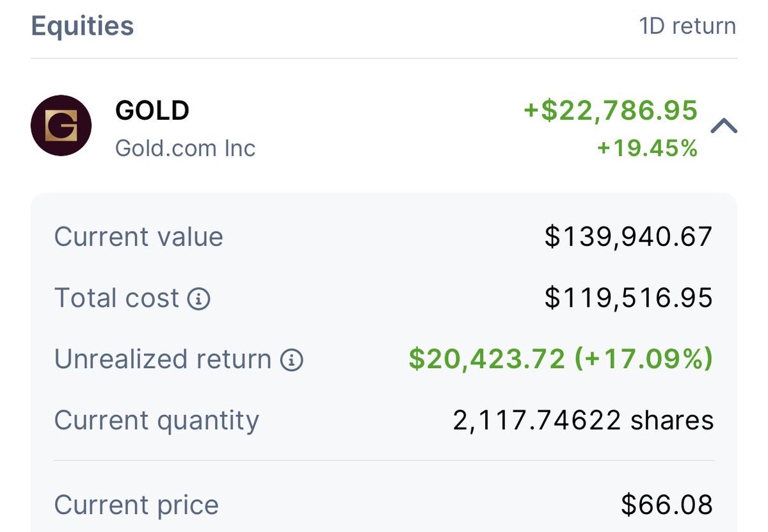Select the Current value row label
Viewport: 768px width, 532px height.
138,237
